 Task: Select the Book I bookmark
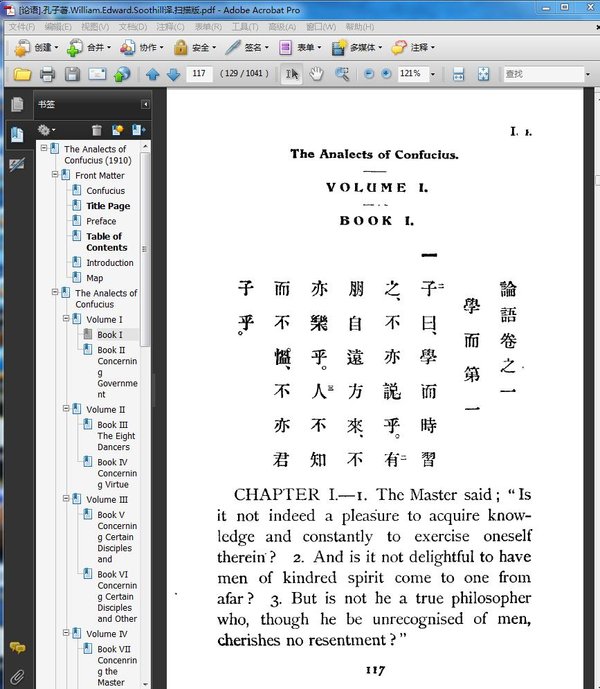click(x=109, y=335)
